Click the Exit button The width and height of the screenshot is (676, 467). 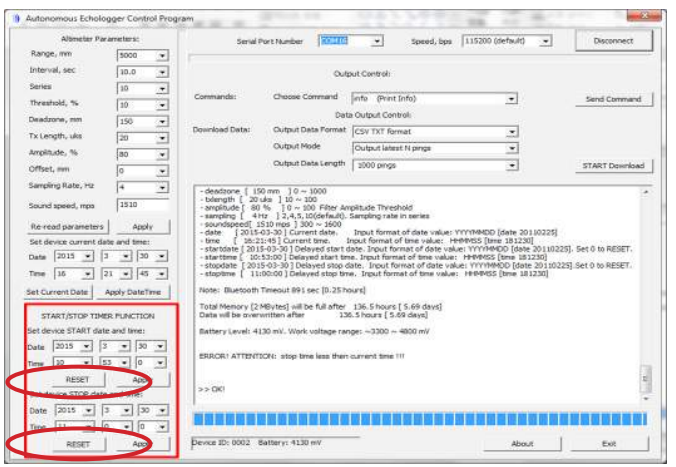pos(609,444)
